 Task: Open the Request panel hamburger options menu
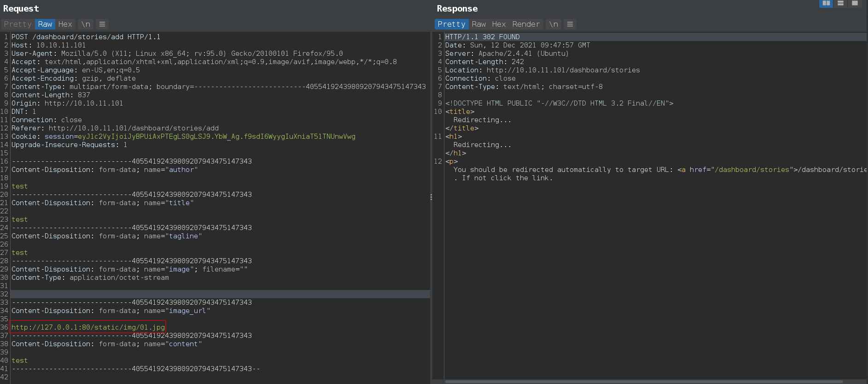[x=102, y=24]
